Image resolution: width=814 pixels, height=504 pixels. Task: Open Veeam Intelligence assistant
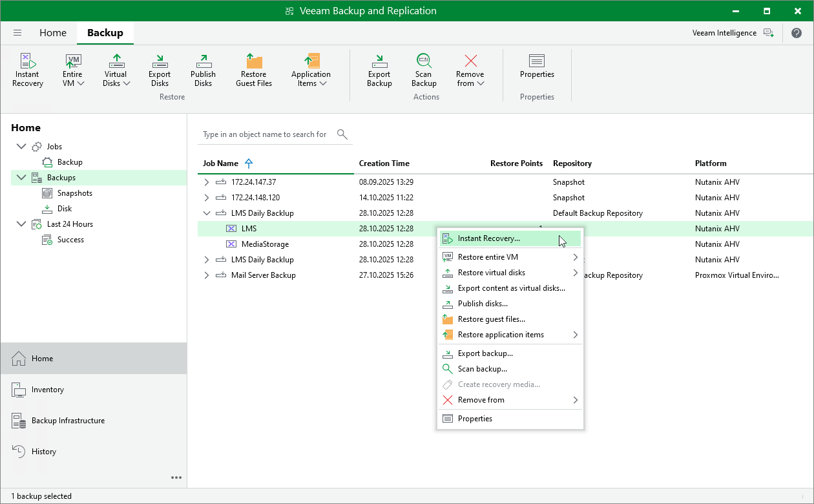pos(733,33)
